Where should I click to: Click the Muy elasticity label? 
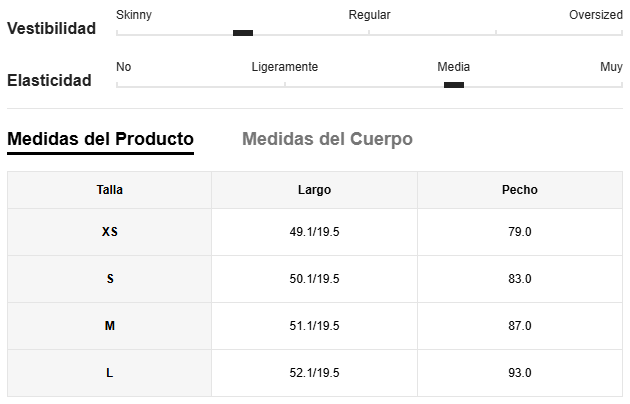tap(611, 67)
